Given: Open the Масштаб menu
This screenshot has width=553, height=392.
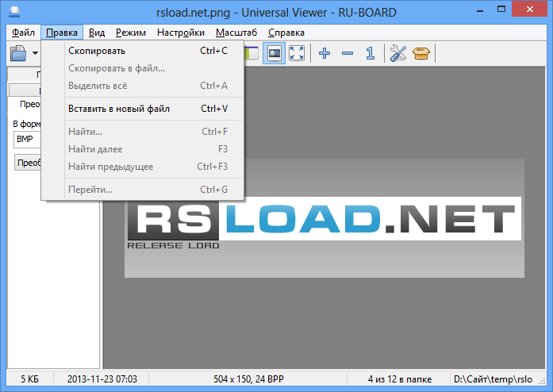Looking at the screenshot, I should (x=236, y=33).
